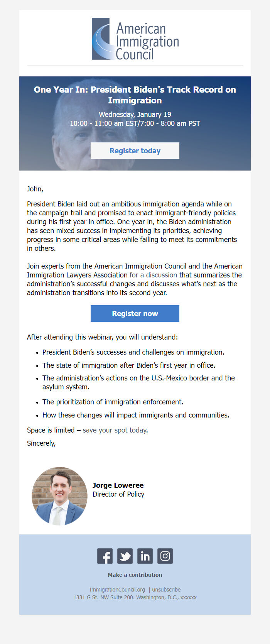Viewport: 270px width, 644px height.
Task: Click the Jorge Loweree name text
Action: (118, 485)
